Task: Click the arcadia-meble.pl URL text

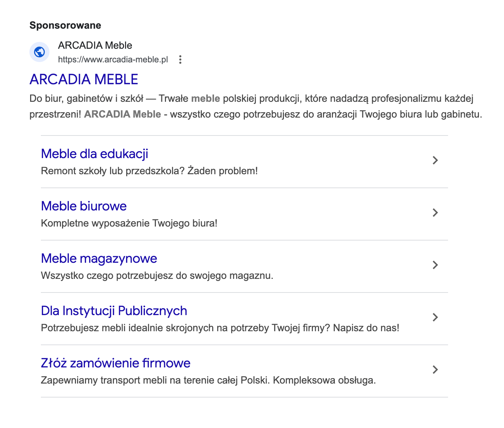Action: pyautogui.click(x=113, y=60)
